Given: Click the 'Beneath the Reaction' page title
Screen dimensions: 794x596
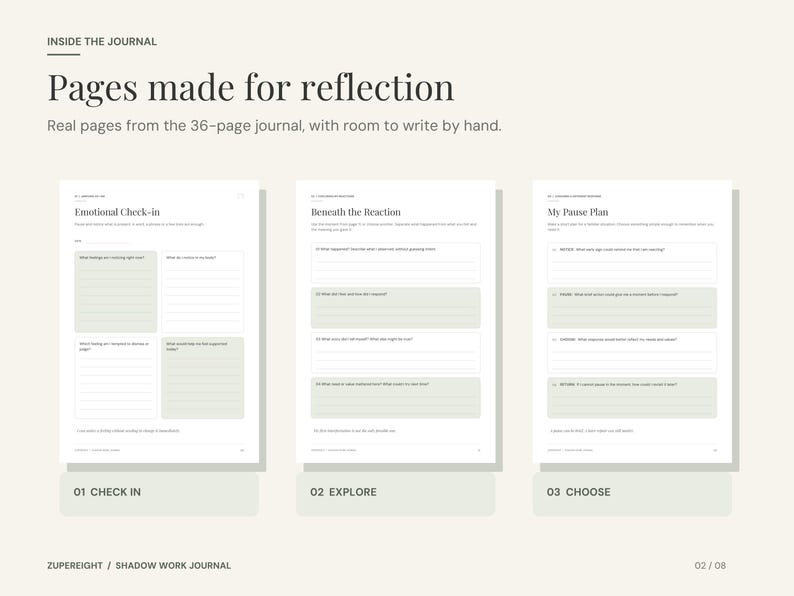Looking at the screenshot, I should tap(355, 212).
